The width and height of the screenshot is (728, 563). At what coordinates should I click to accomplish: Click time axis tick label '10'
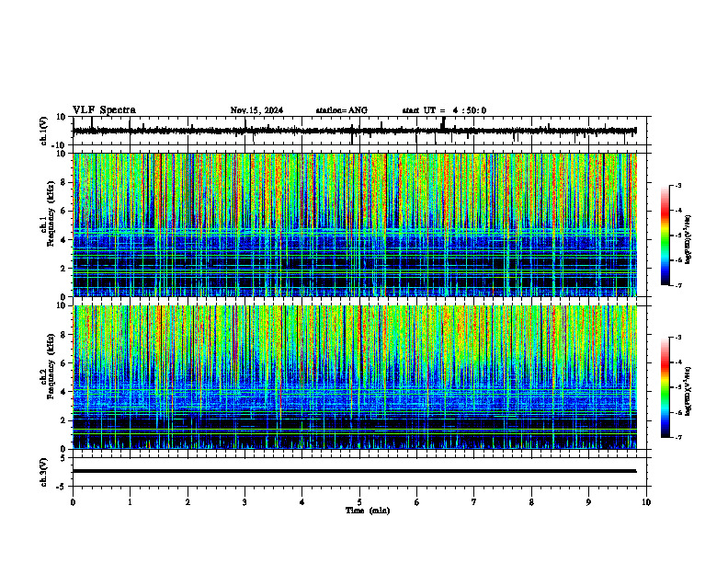pyautogui.click(x=646, y=502)
